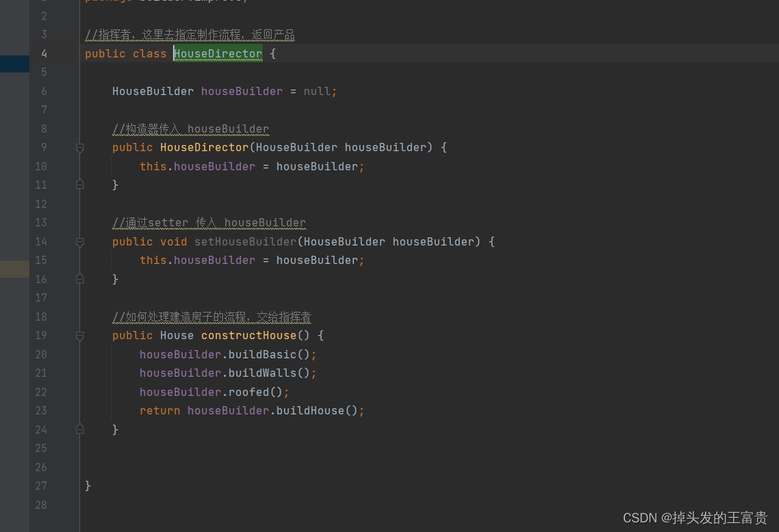779x532 pixels.
Task: Click this keyword on line 10
Action: 153,166
